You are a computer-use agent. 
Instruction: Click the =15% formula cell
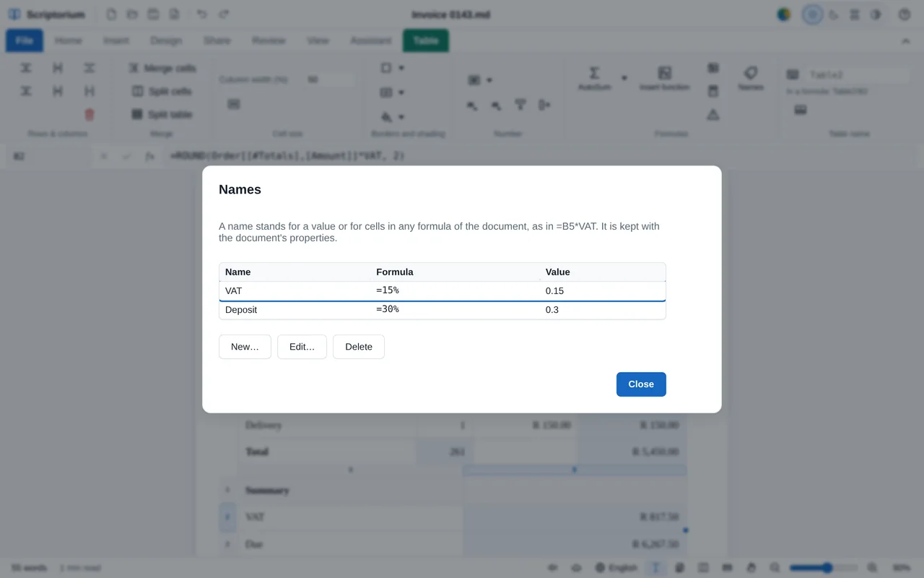(x=455, y=290)
